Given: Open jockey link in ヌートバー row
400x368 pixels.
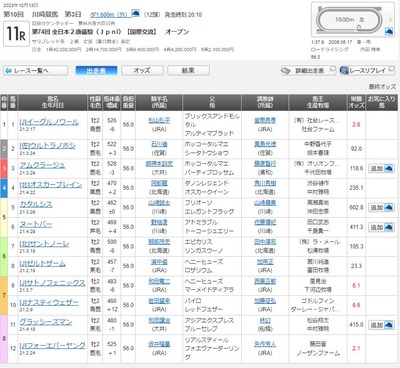Looking at the screenshot, I should click(159, 223).
